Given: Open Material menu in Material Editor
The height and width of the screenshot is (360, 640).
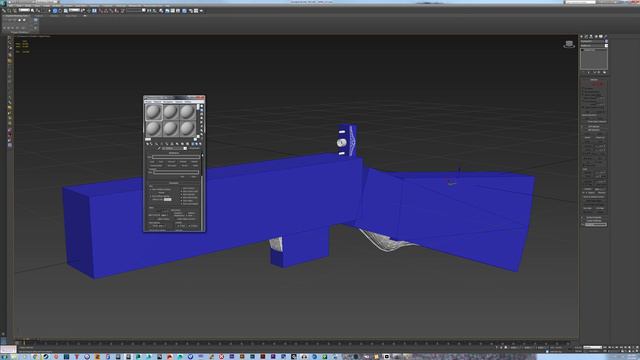Looking at the screenshot, I should coord(157,102).
